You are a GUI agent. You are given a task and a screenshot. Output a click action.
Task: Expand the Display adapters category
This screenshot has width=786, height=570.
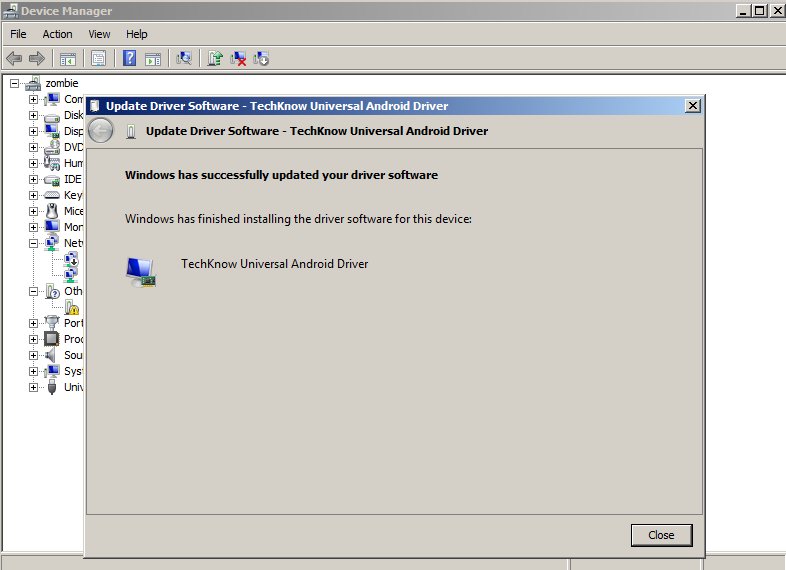[33, 131]
